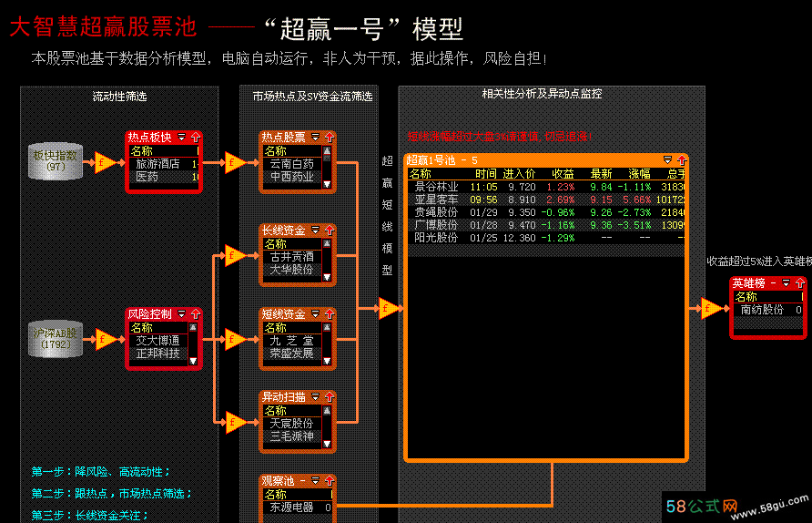Select 大华股份 in 长线资金 list
Image resolution: width=812 pixels, height=523 pixels.
coord(291,270)
